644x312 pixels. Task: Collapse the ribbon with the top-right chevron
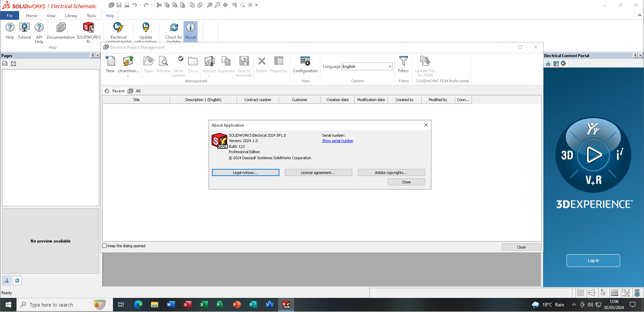(639, 15)
